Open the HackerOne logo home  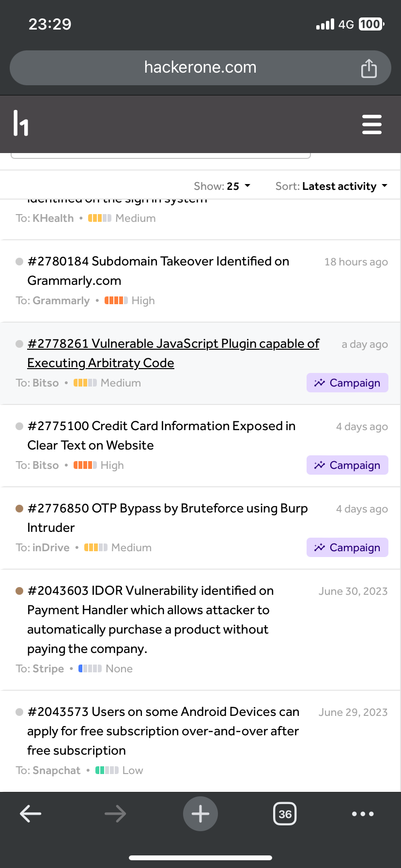click(21, 123)
